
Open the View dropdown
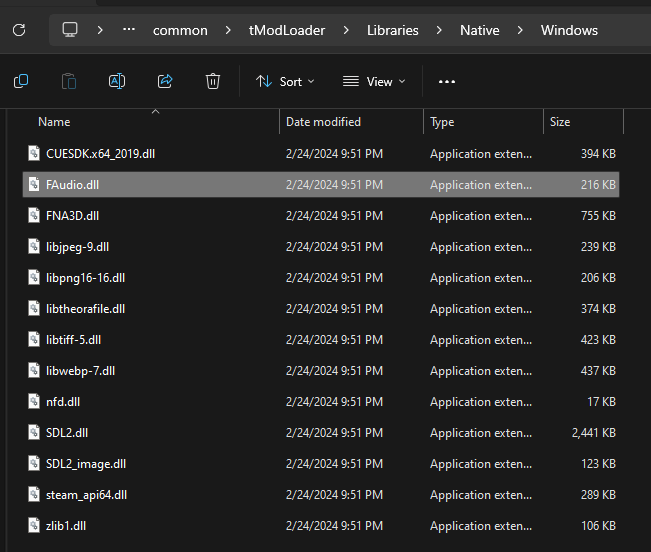374,81
